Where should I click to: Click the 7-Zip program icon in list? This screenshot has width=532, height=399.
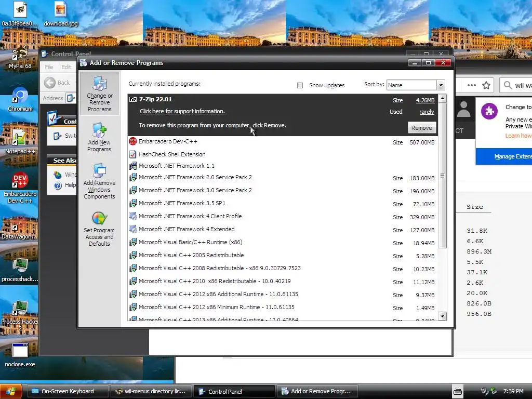[x=133, y=99]
